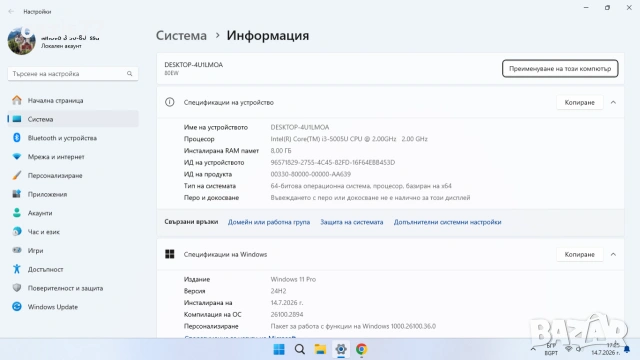
Task: Open Начална страница home icon
Action: tap(17, 100)
